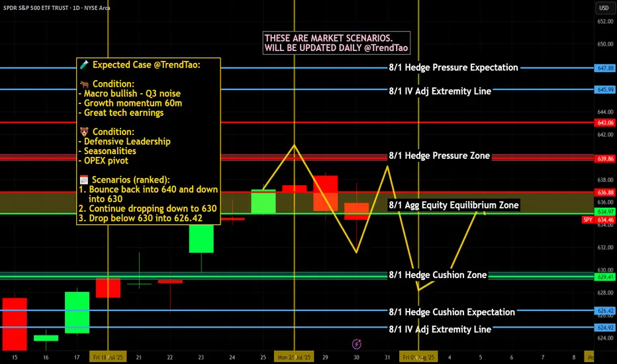Screen dimensions: 617x364
Task: Click the Mon 28 Jul '25 date marker
Action: pos(294,357)
